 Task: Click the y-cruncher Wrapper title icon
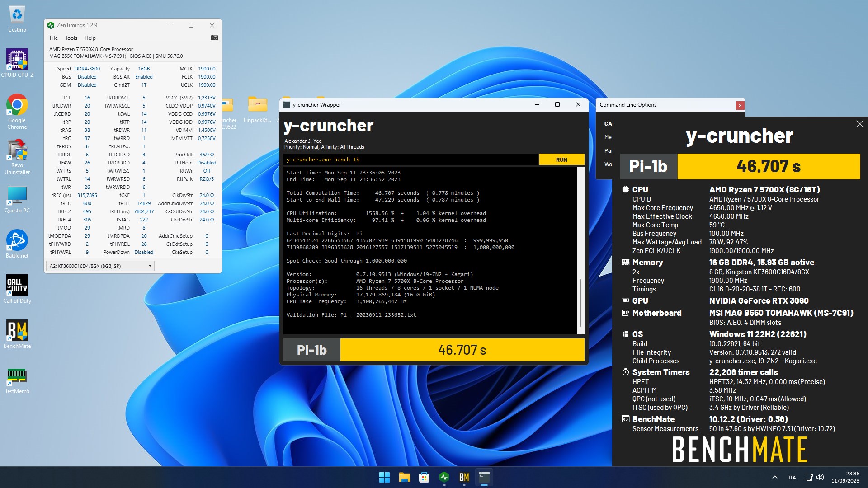coord(287,105)
